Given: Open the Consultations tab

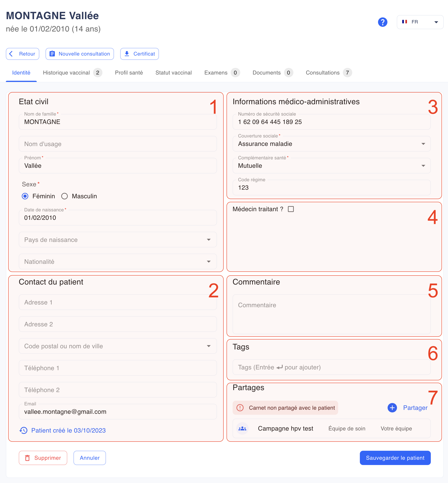Looking at the screenshot, I should pos(329,73).
